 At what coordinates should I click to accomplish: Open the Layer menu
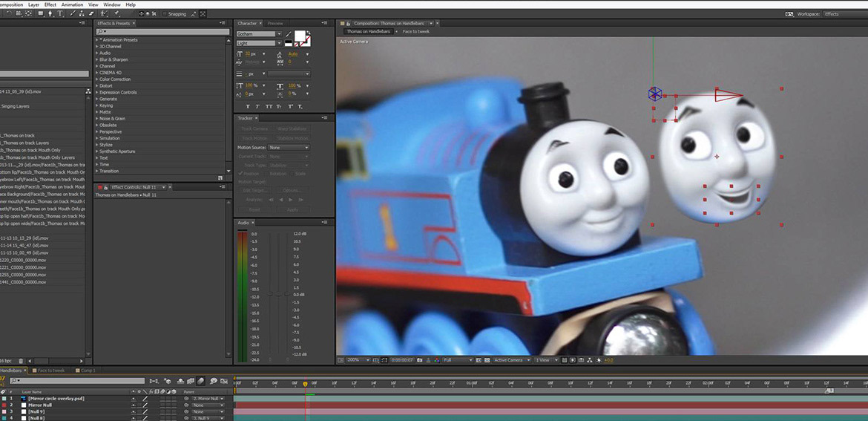pyautogui.click(x=34, y=4)
